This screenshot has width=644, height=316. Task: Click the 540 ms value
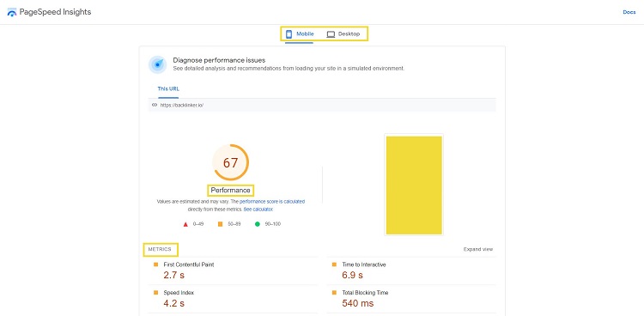(358, 304)
